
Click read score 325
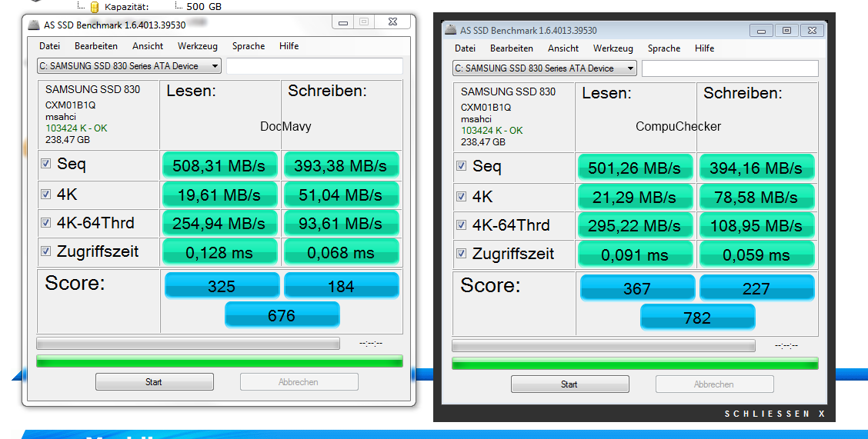click(x=222, y=285)
